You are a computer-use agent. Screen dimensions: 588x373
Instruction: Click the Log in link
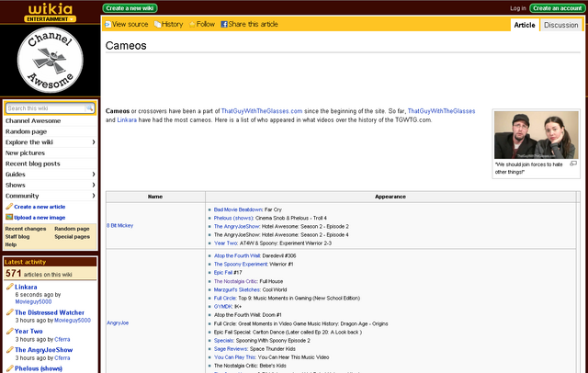coord(518,8)
